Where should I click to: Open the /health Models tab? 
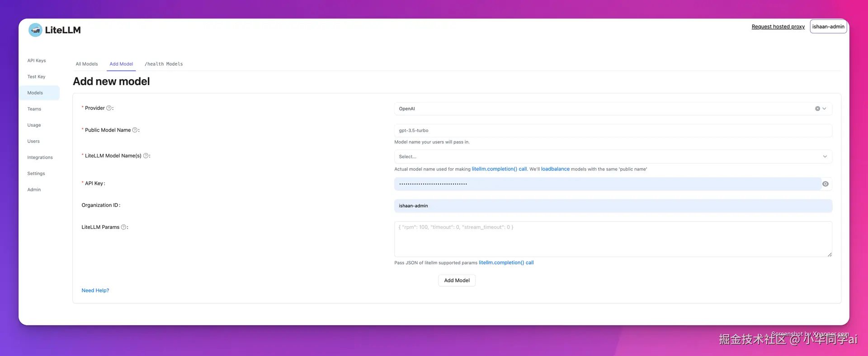(x=164, y=64)
